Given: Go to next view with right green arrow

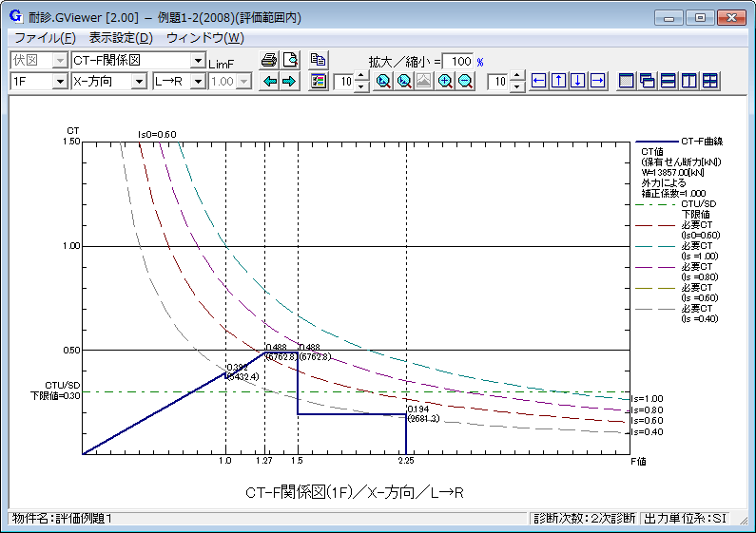Looking at the screenshot, I should click(x=289, y=82).
